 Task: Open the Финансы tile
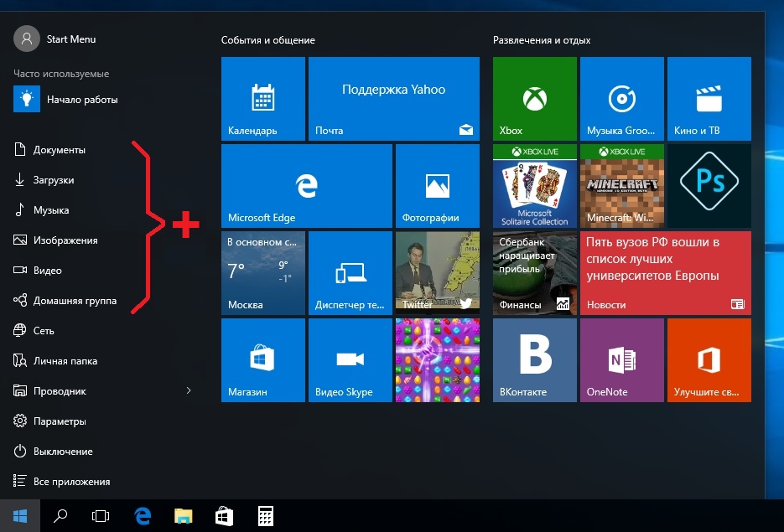point(534,273)
